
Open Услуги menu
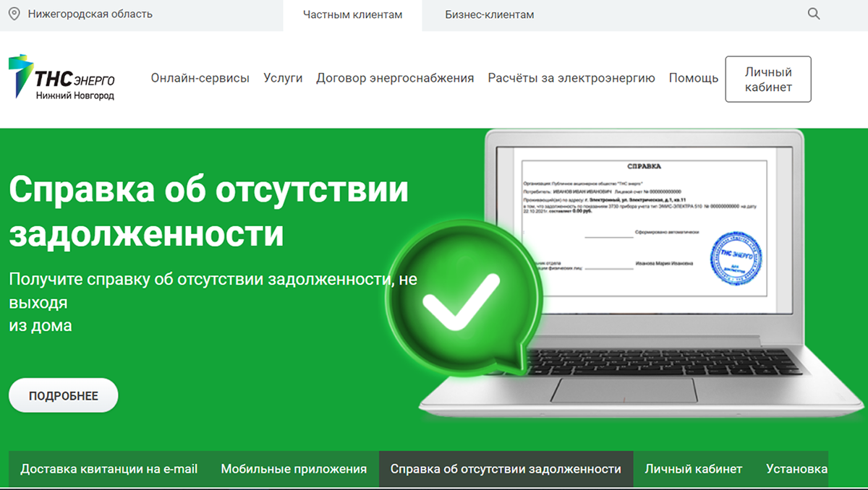(283, 78)
